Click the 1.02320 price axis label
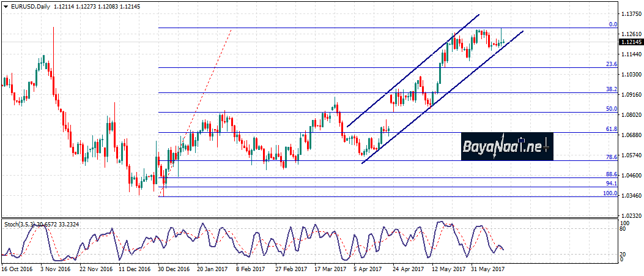Screen dimensions: 644x276 [x=631, y=216]
